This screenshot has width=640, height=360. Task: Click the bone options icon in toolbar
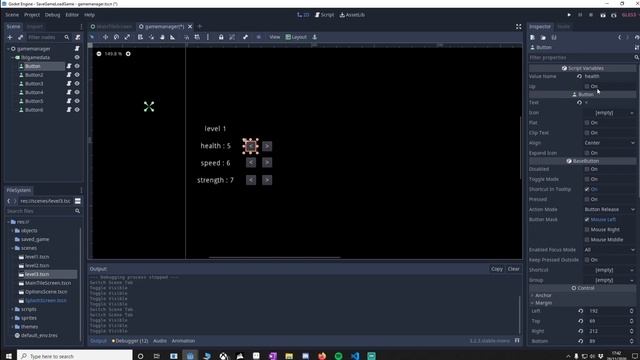point(245,37)
